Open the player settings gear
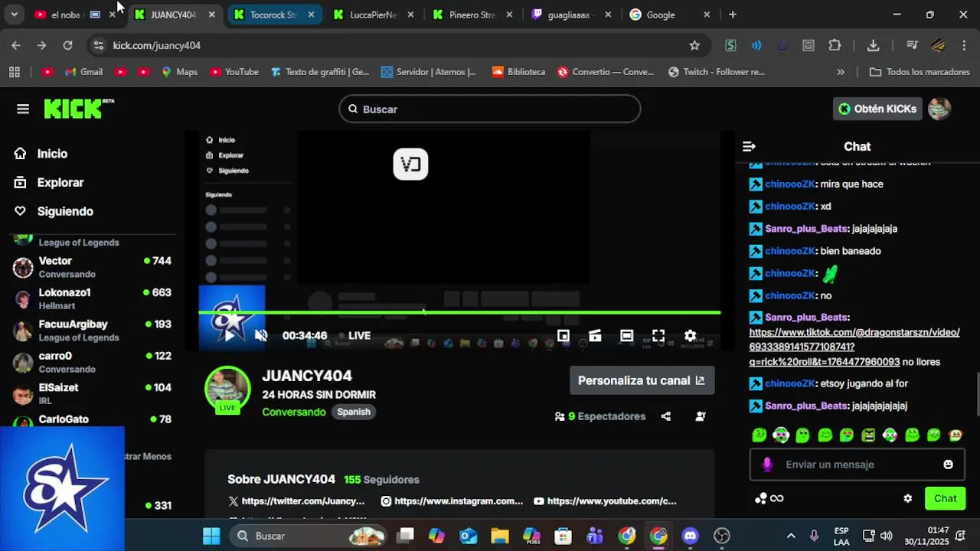 click(690, 335)
